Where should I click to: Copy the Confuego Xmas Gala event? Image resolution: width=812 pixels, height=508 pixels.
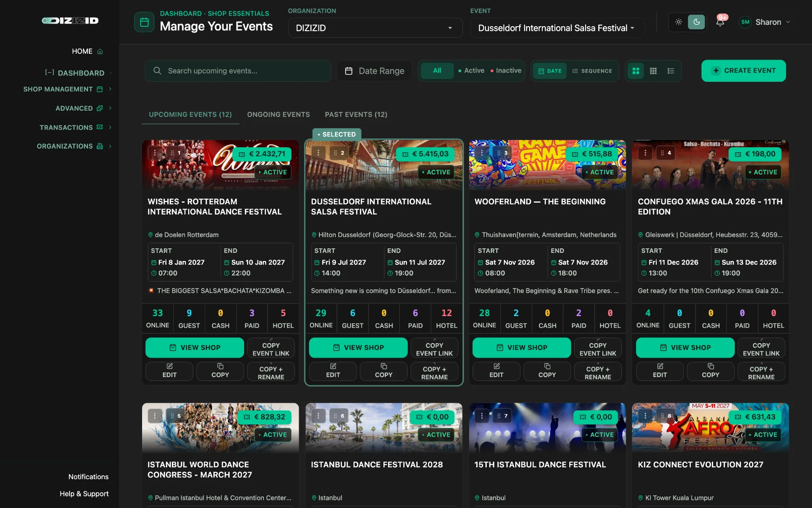[710, 371]
